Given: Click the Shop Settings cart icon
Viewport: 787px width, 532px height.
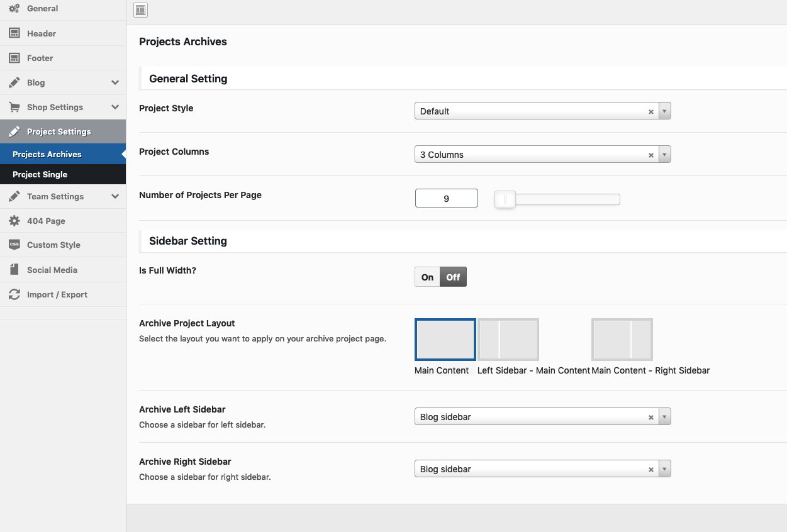Looking at the screenshot, I should click(14, 107).
